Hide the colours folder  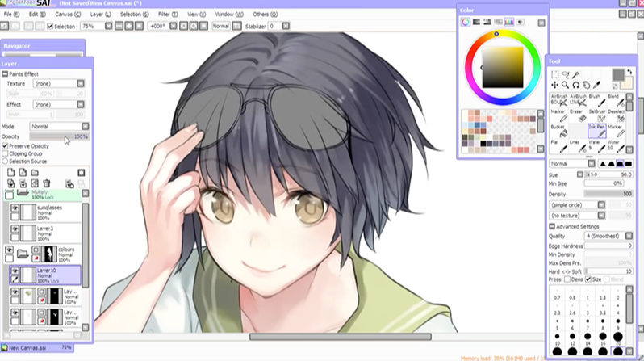tap(9, 250)
